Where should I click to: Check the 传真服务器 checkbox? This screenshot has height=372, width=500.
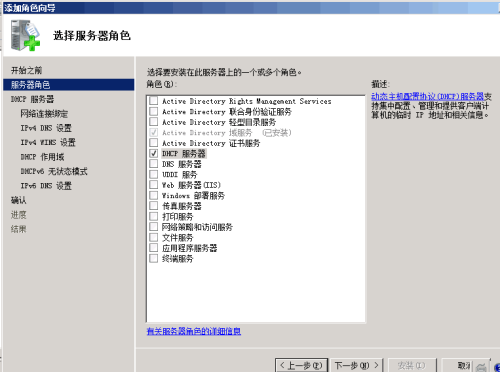(x=153, y=206)
